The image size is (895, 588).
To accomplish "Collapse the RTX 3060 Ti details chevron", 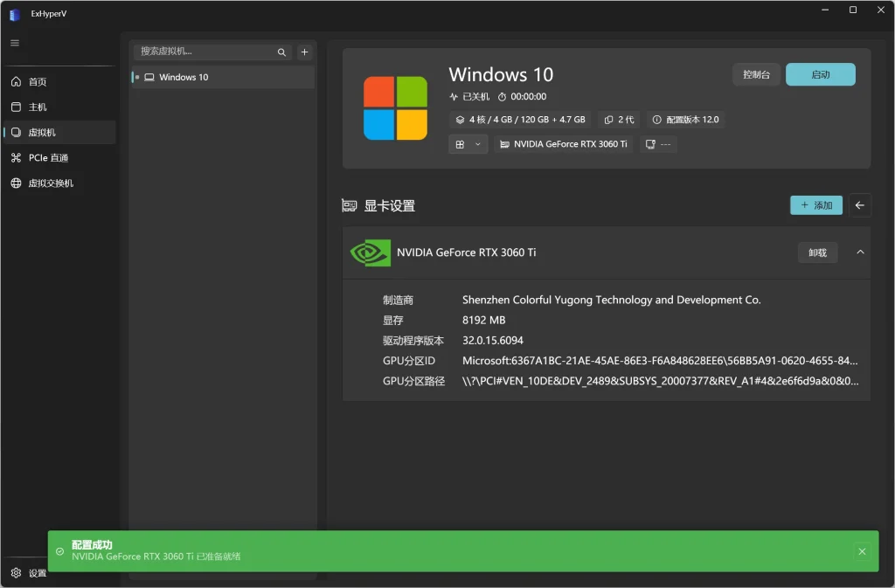I will click(x=860, y=252).
